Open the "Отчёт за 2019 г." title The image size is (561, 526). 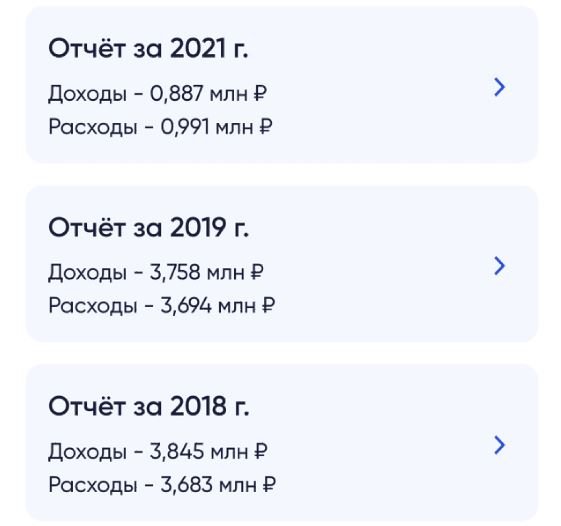pyautogui.click(x=148, y=227)
